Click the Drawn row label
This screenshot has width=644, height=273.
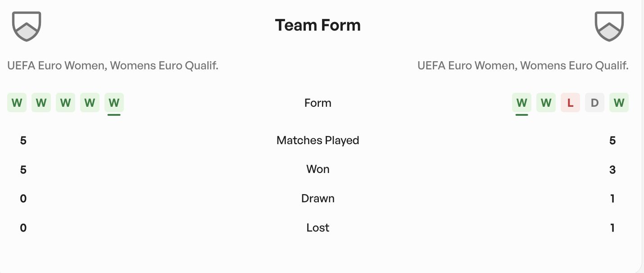pyautogui.click(x=317, y=199)
